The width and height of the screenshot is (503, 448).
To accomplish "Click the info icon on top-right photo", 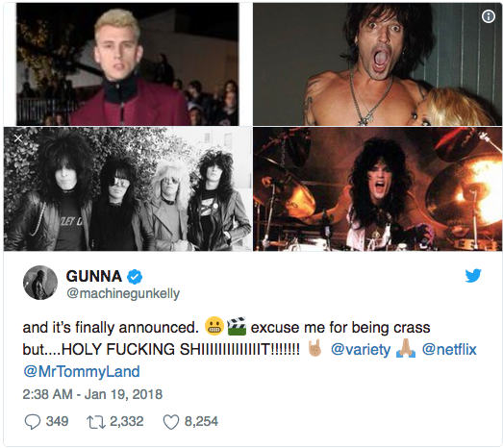I will 489,15.
